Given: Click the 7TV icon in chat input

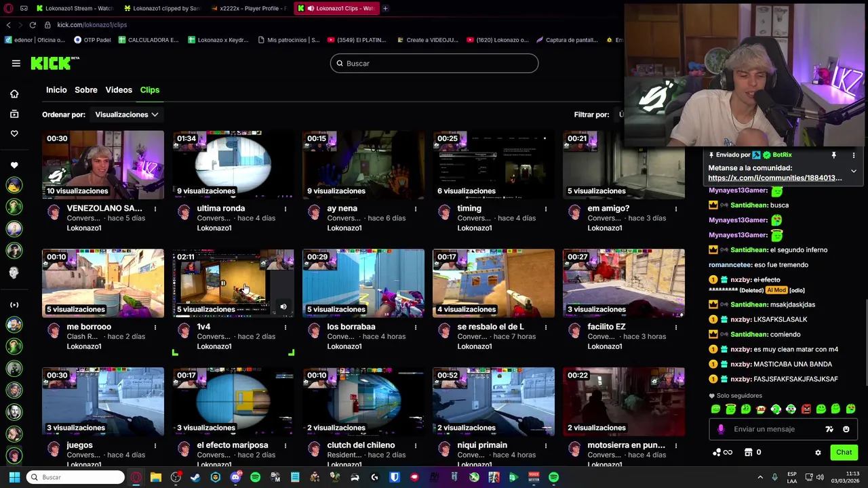Looking at the screenshot, I should click(x=829, y=429).
